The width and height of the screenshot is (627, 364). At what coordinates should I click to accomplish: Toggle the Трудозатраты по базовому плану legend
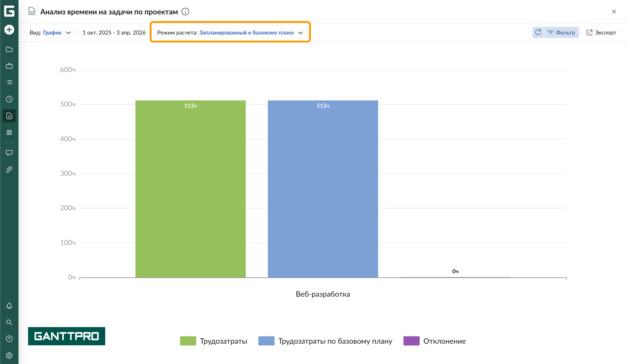[325, 341]
